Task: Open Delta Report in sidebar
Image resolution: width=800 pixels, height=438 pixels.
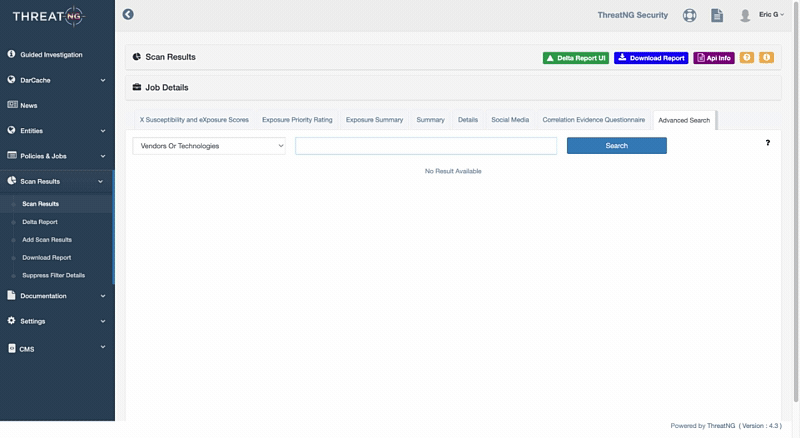Action: point(40,222)
